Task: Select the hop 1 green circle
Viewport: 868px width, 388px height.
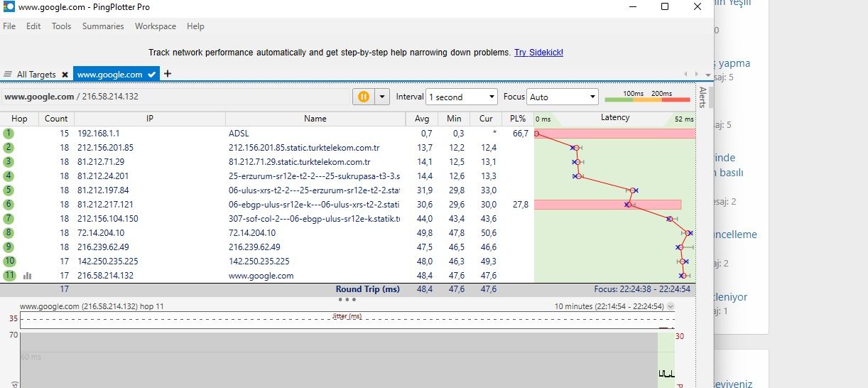Action: click(x=9, y=134)
